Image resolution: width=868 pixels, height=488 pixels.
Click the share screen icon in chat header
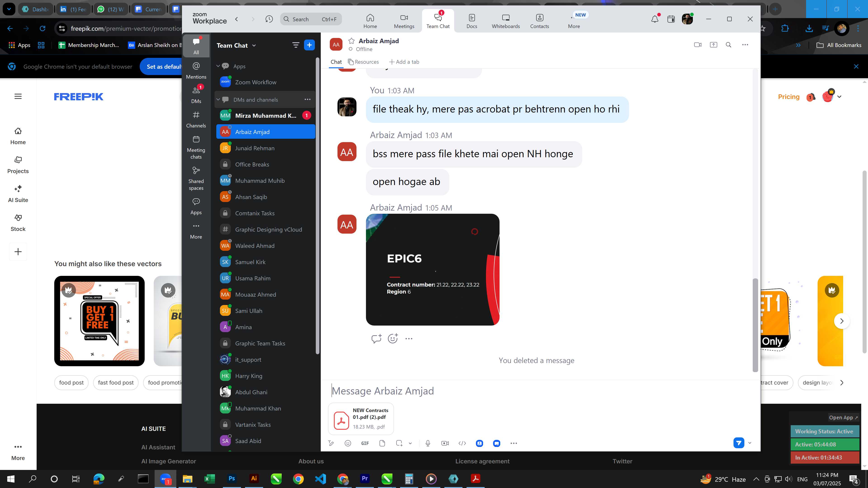coord(713,45)
